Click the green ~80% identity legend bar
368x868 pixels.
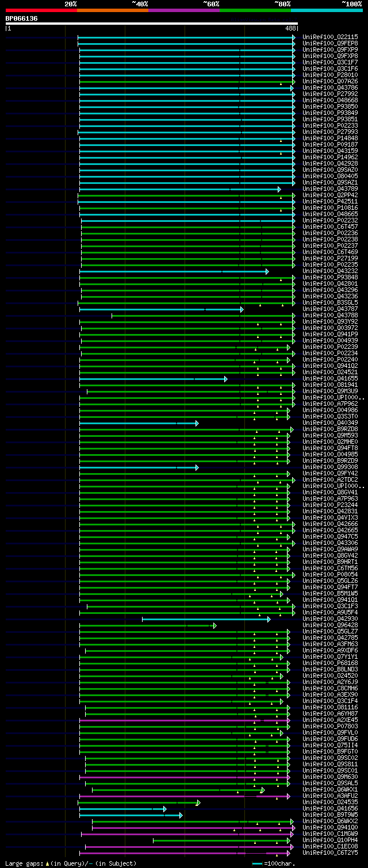point(255,10)
